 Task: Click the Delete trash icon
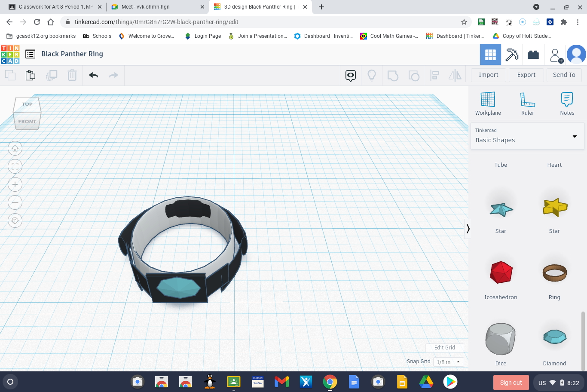coord(72,75)
